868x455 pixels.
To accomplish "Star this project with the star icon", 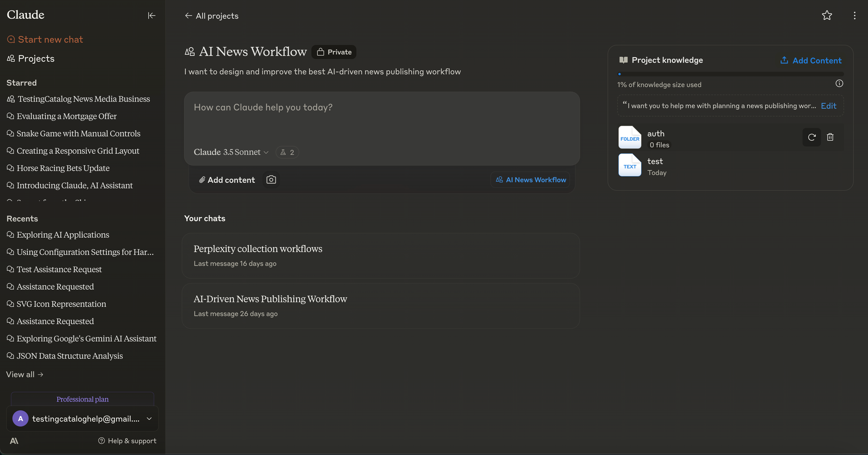I will coord(827,16).
